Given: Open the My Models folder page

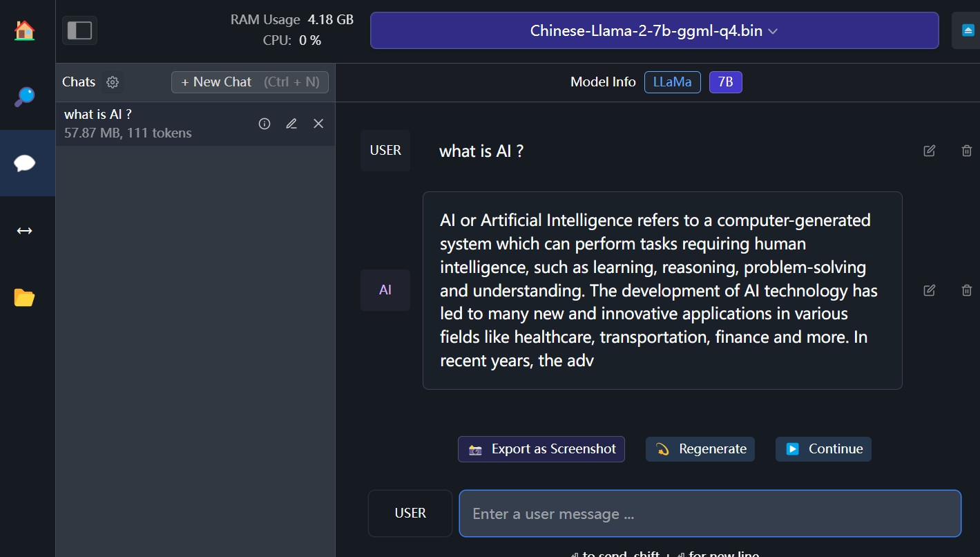Looking at the screenshot, I should pos(25,297).
